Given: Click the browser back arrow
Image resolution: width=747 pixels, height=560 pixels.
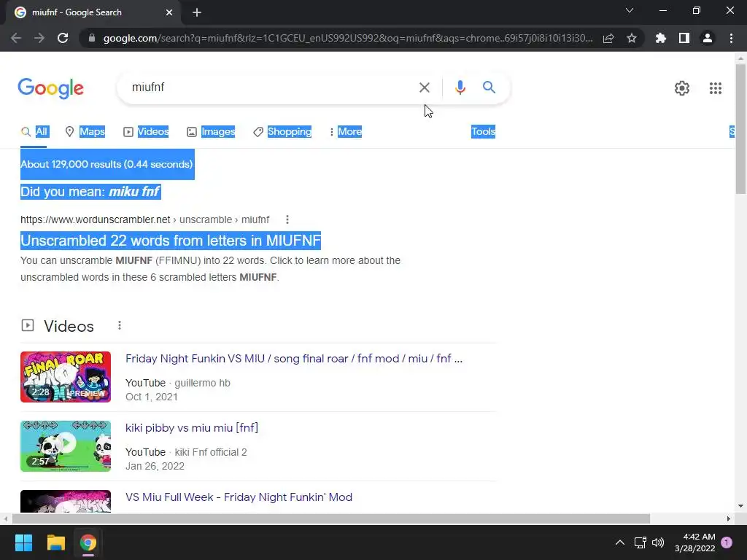Looking at the screenshot, I should click(16, 38).
